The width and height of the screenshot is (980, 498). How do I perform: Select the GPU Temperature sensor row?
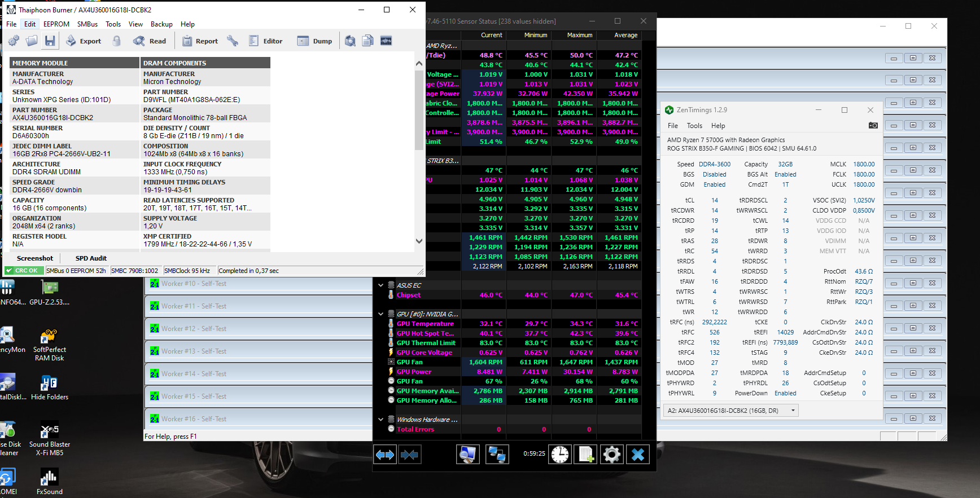point(513,324)
